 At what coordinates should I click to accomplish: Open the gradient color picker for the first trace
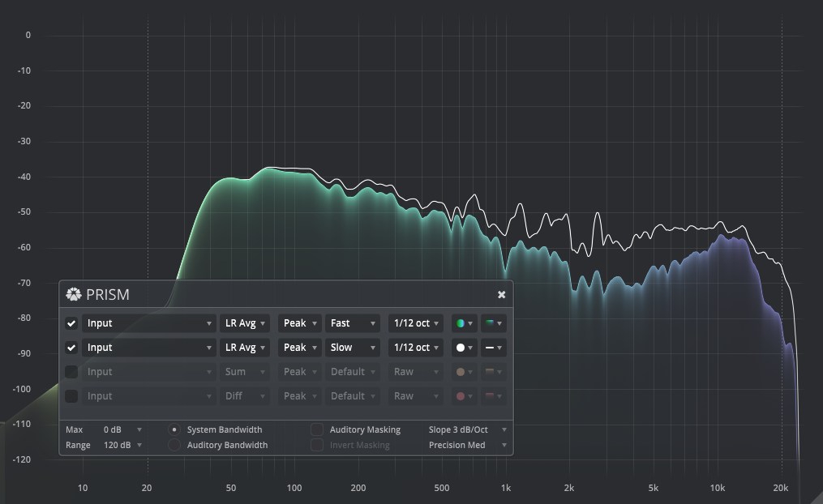pos(465,323)
